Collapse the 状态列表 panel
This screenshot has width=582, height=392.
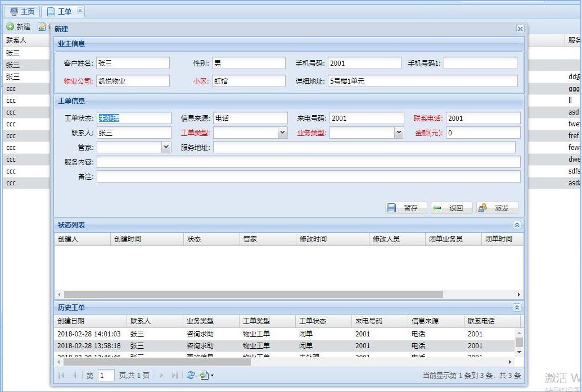click(x=518, y=225)
